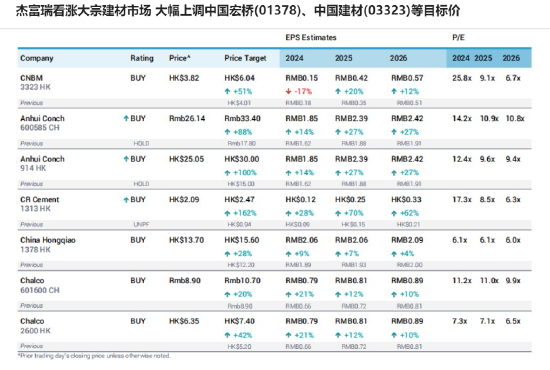Click the China Hongqiao 1378 HK entry
The image size is (550, 370).
(48, 245)
